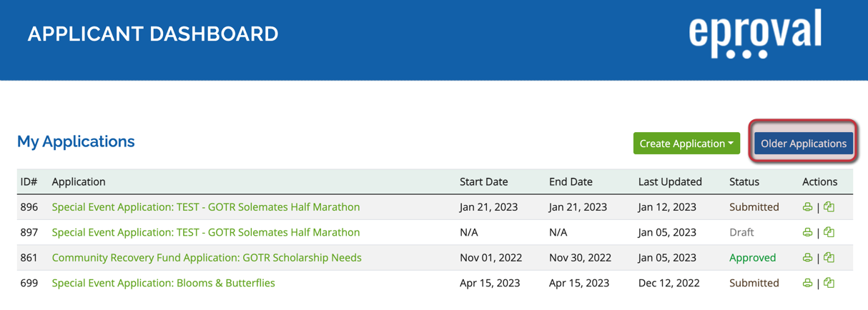Duplicate Blooms & Butterflies application 699
The height and width of the screenshot is (310, 868).
point(829,283)
